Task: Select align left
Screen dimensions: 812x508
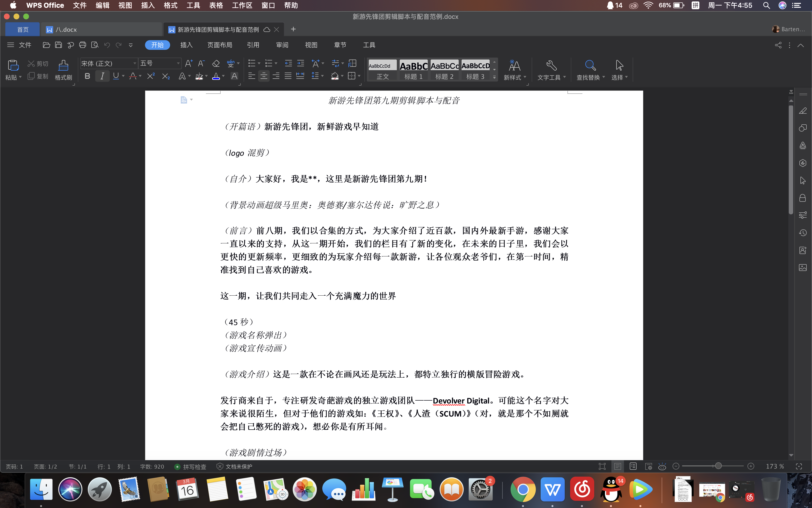Action: coord(252,76)
